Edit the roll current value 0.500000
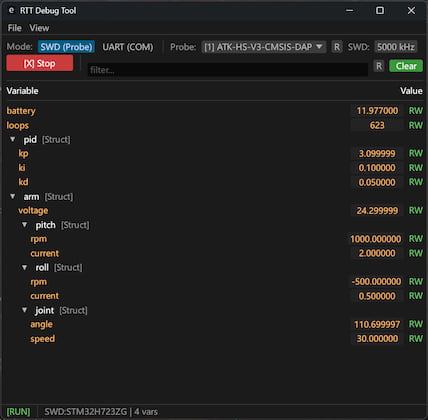428x420 pixels. pyautogui.click(x=377, y=296)
